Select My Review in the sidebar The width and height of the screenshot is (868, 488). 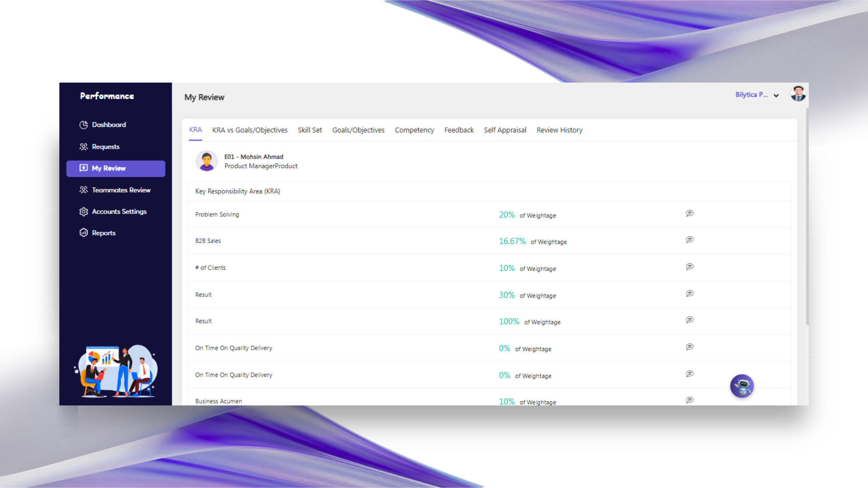(116, 169)
